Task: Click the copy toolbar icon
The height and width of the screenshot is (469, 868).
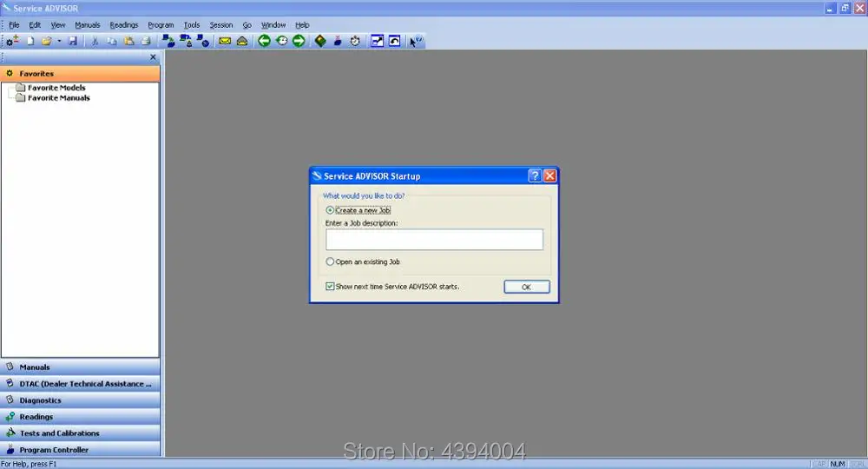Action: (112, 41)
